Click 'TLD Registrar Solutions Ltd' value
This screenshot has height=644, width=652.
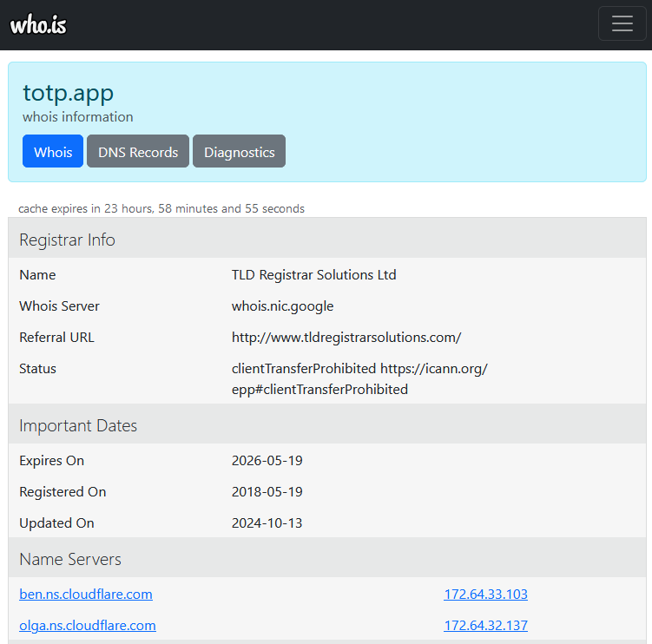pos(314,275)
